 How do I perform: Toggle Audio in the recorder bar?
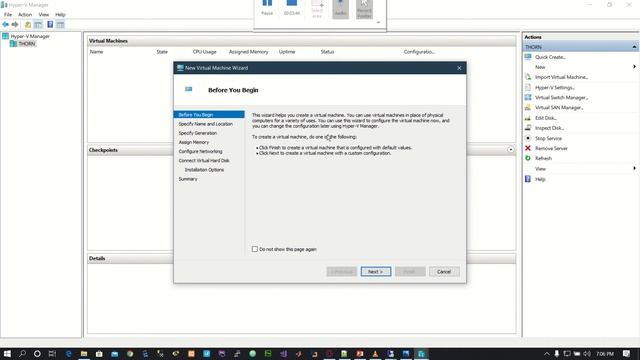coord(340,8)
